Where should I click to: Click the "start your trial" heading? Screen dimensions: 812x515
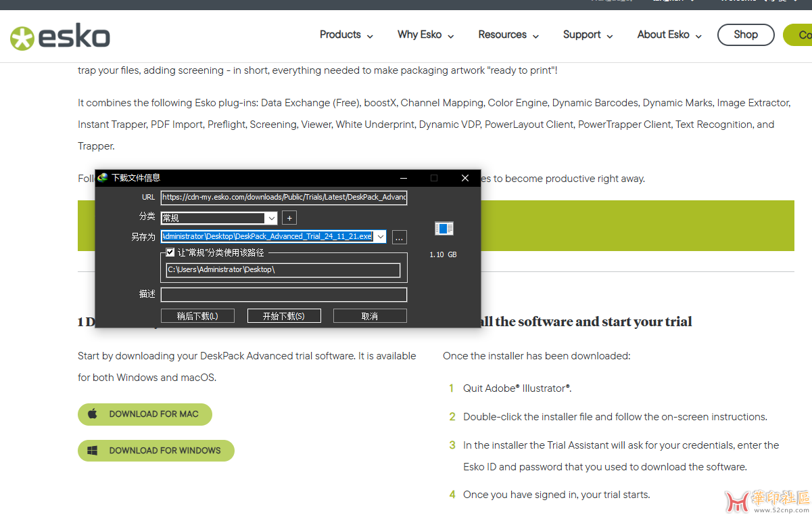pos(647,321)
